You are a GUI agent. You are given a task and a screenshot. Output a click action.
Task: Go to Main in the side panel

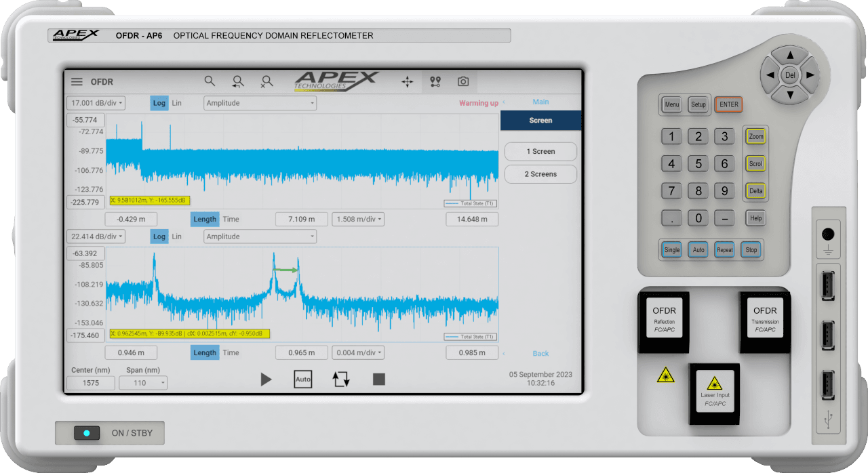(x=540, y=102)
